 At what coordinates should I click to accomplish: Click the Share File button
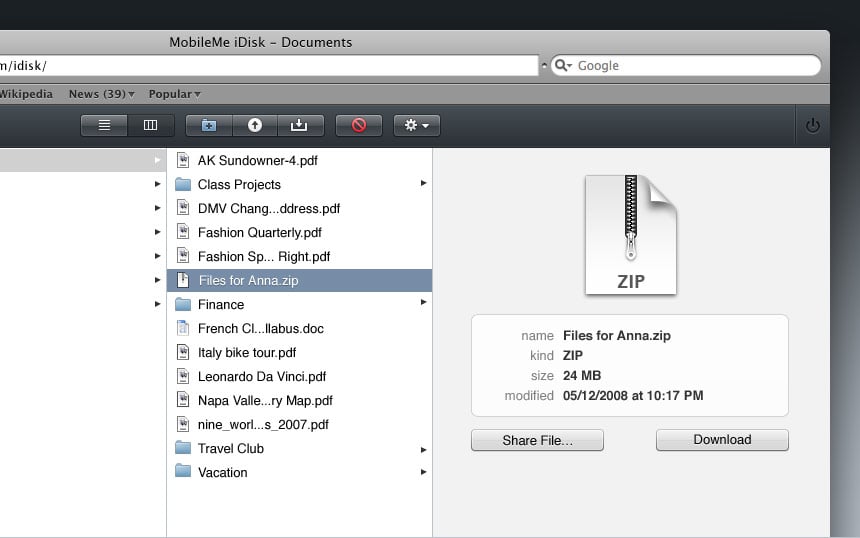538,440
